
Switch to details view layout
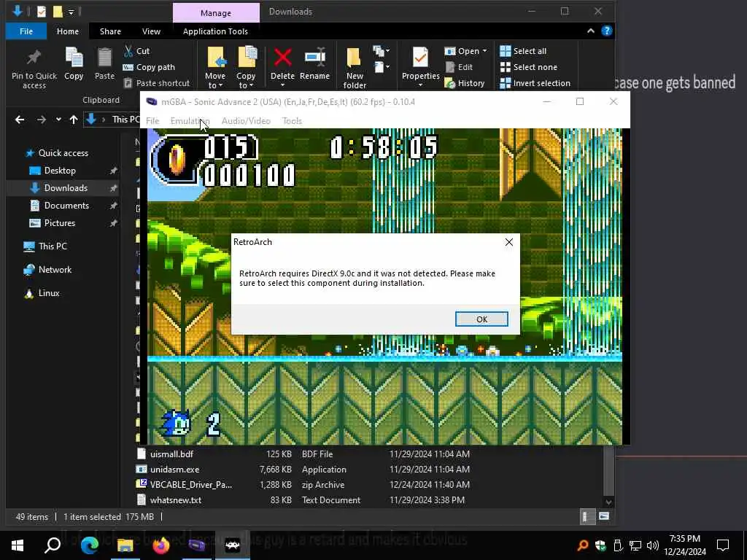587,517
